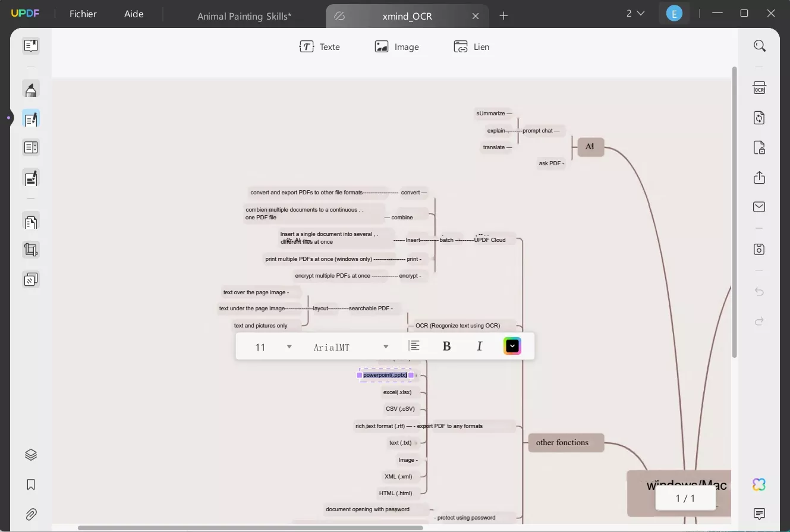Open the Fichier menu
The width and height of the screenshot is (790, 532).
click(x=83, y=14)
